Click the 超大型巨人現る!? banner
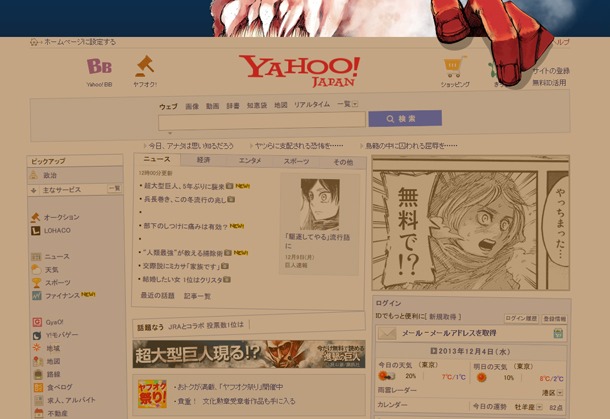The height and width of the screenshot is (419, 610). point(249,354)
